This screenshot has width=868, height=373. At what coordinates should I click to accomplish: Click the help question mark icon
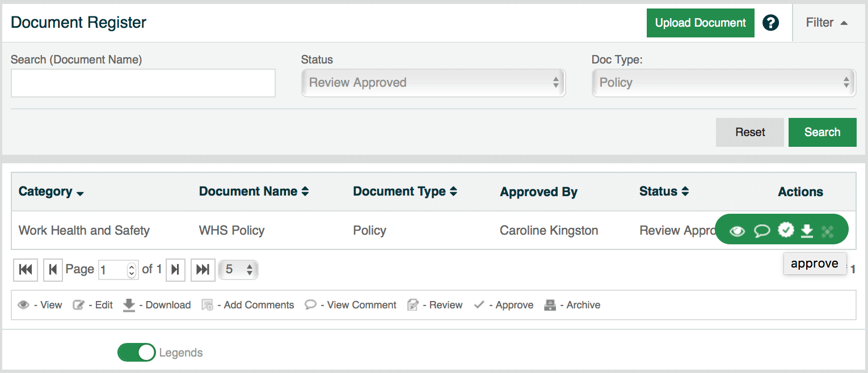(770, 23)
